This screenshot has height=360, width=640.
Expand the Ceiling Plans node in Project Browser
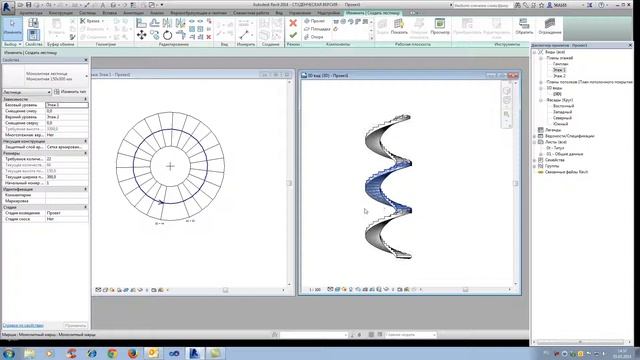tap(541, 82)
